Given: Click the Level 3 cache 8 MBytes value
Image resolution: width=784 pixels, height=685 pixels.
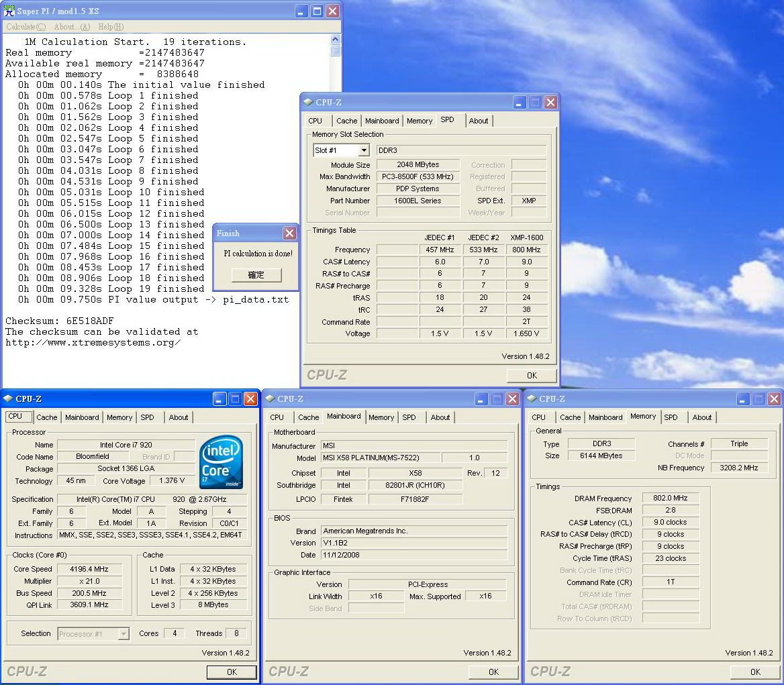Looking at the screenshot, I should tap(213, 605).
